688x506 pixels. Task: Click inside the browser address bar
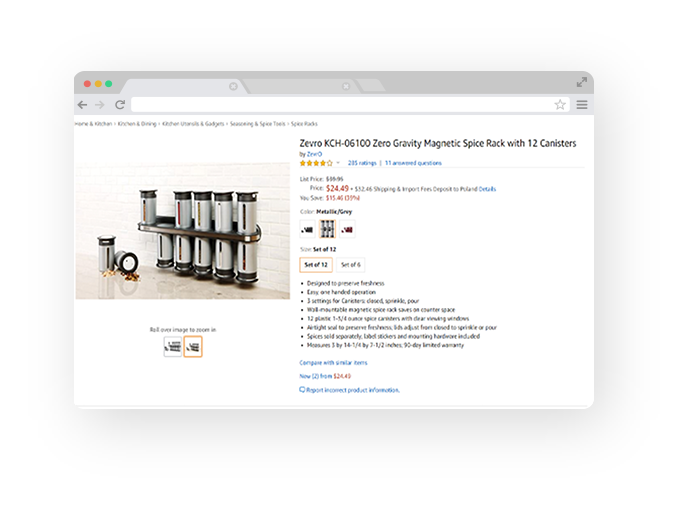click(342, 104)
